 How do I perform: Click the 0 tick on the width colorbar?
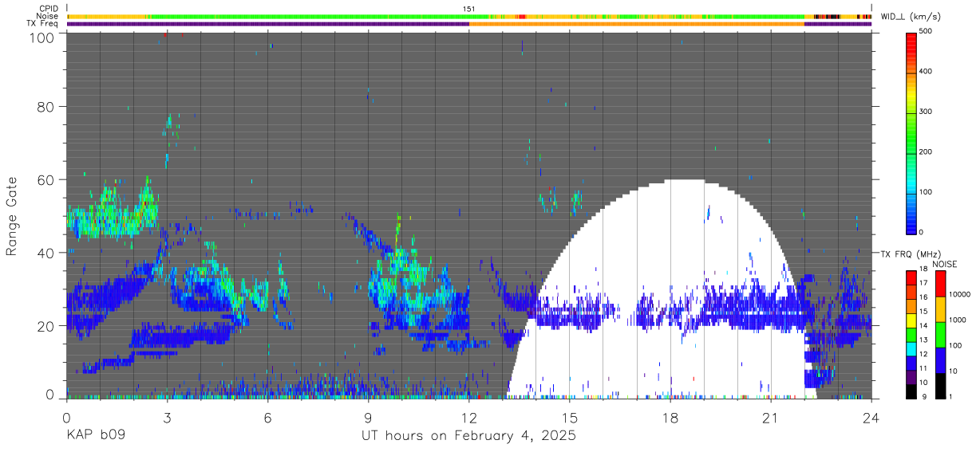[x=920, y=232]
